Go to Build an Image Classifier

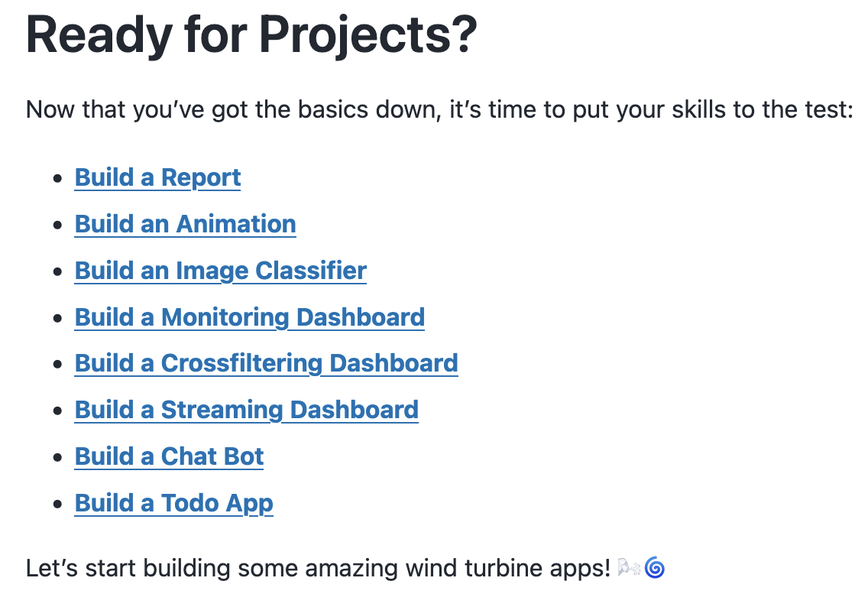point(220,271)
